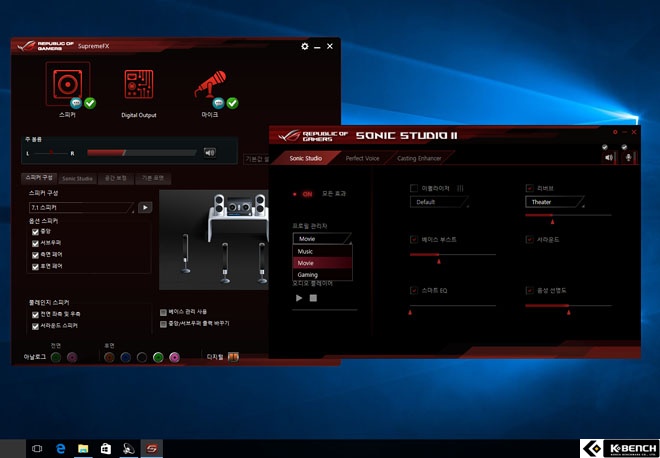Open the 7.1 스피커 configuration dropdown

click(x=82, y=208)
